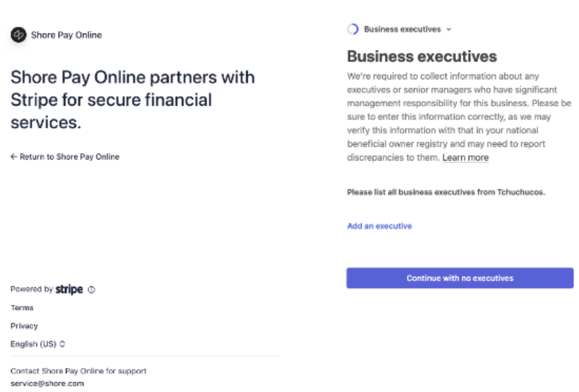Click the Shore Pay Online logo icon
This screenshot has height=392, width=579.
pyautogui.click(x=19, y=34)
